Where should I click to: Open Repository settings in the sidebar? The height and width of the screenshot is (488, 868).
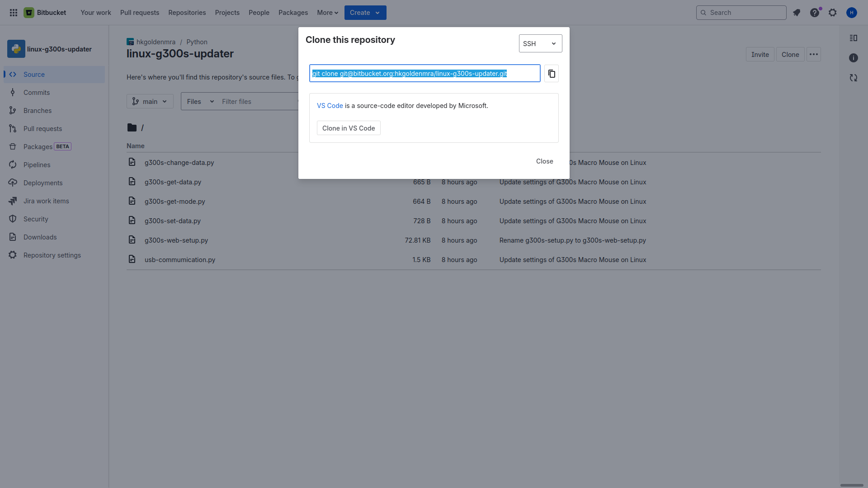point(54,255)
